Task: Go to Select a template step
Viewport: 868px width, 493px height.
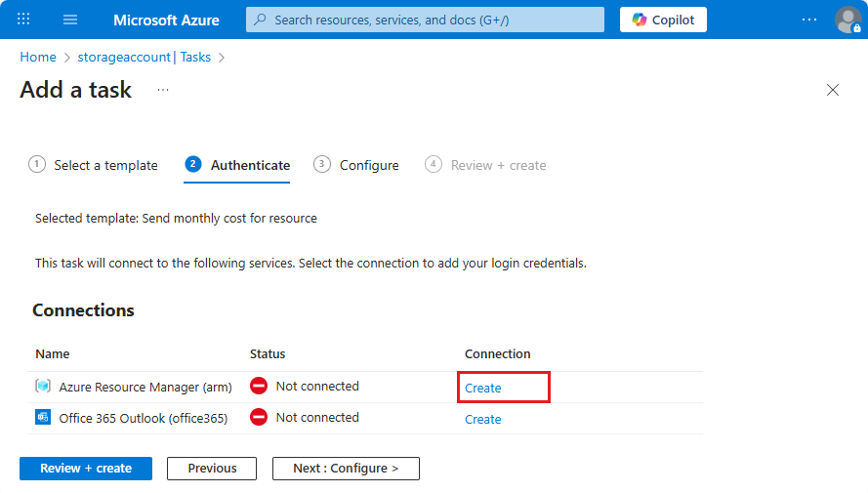Action: pyautogui.click(x=94, y=165)
